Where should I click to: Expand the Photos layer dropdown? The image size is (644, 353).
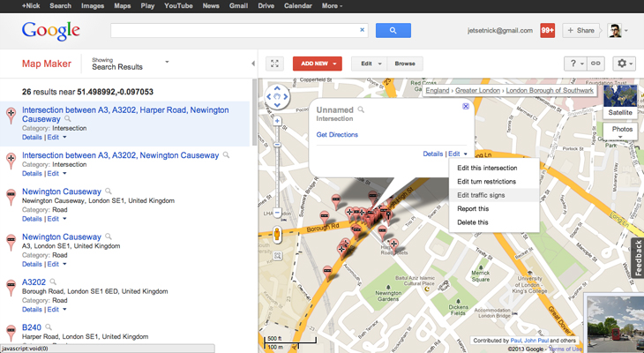(x=621, y=135)
